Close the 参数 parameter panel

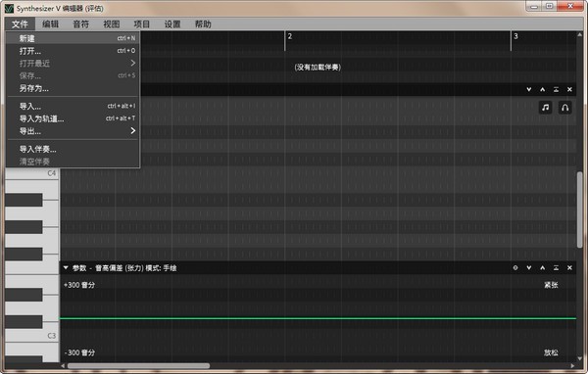tap(569, 268)
